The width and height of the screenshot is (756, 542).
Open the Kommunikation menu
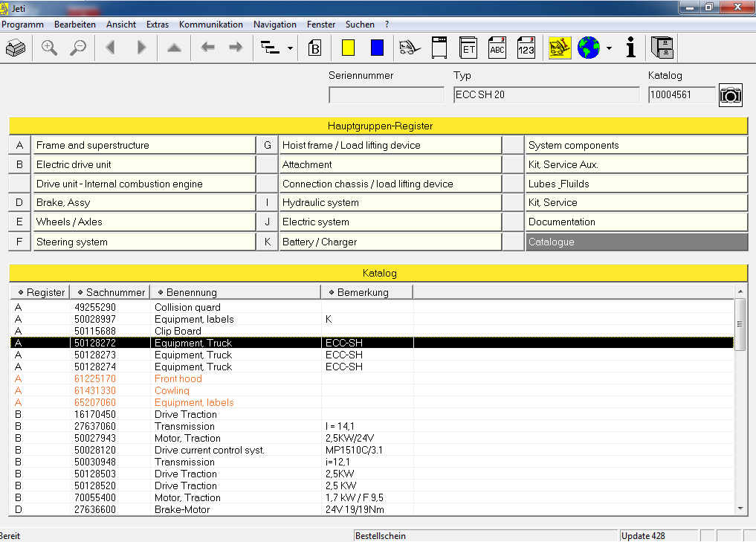point(210,25)
